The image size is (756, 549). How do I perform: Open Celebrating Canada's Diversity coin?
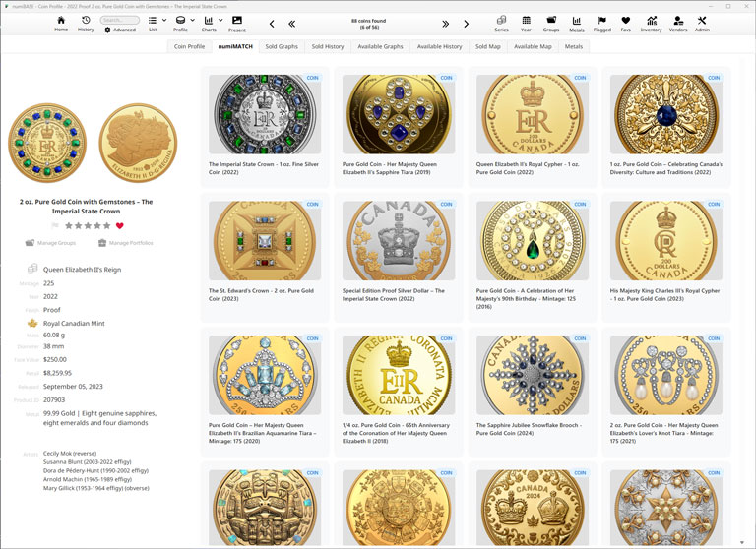point(665,127)
